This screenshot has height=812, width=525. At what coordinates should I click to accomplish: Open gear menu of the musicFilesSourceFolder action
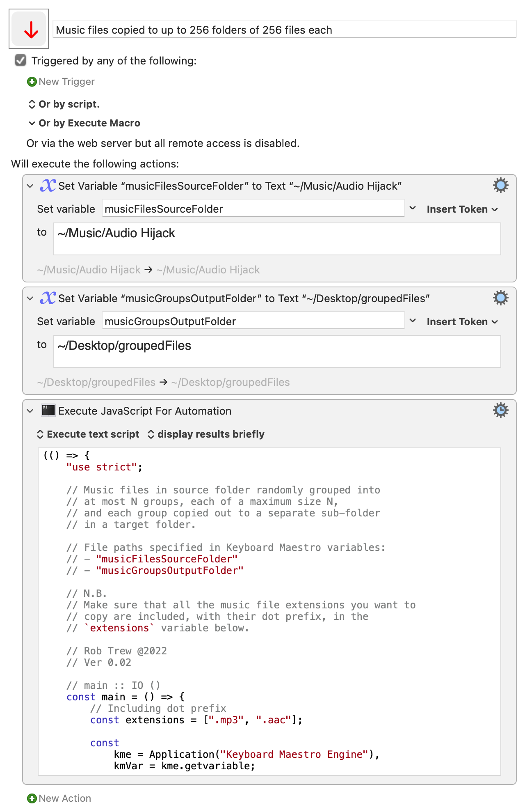tap(500, 186)
